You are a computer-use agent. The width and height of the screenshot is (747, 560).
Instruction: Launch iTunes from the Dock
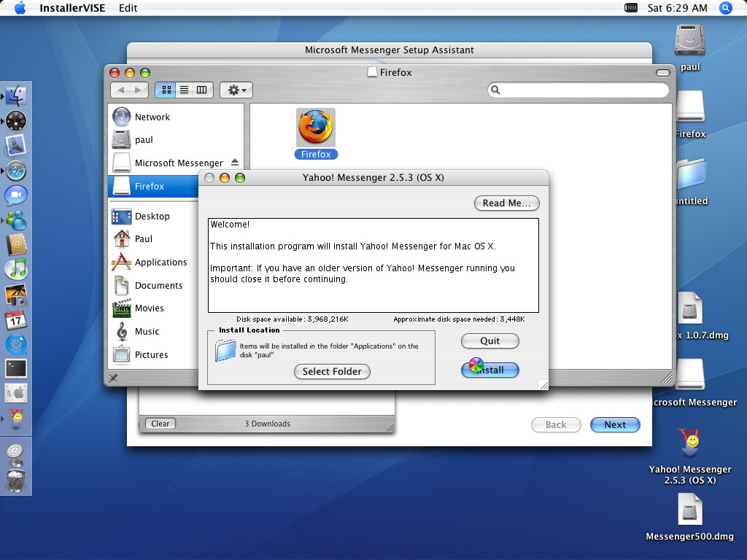[x=16, y=270]
